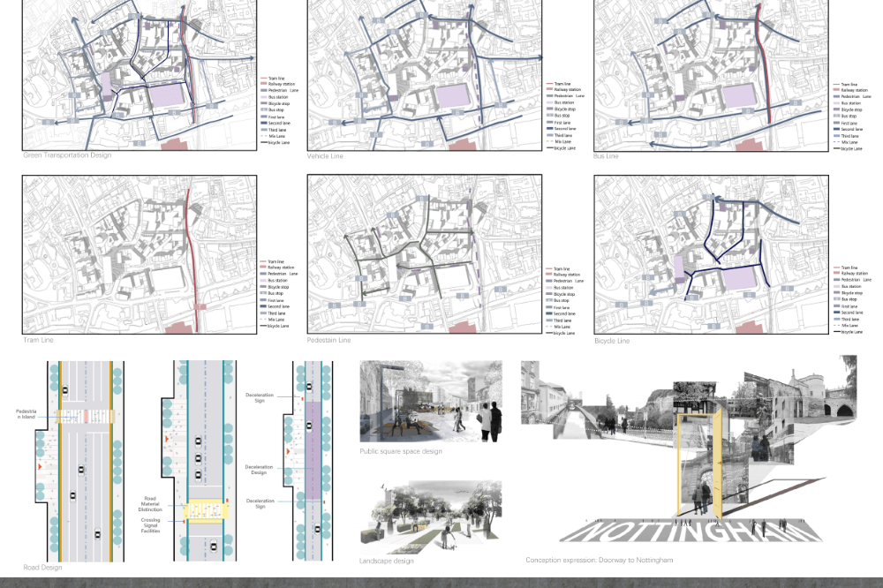Click the Green Transportation Design caption
The image size is (883, 588).
click(67, 155)
